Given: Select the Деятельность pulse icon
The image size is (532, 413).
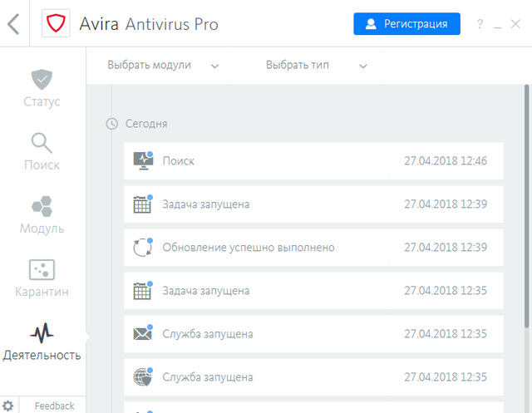Looking at the screenshot, I should tap(42, 333).
